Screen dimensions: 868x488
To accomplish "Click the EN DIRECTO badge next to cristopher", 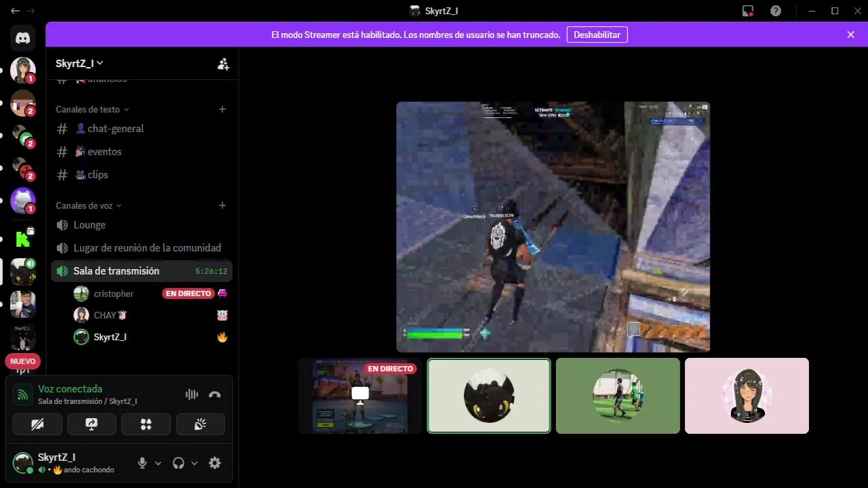I will (188, 293).
